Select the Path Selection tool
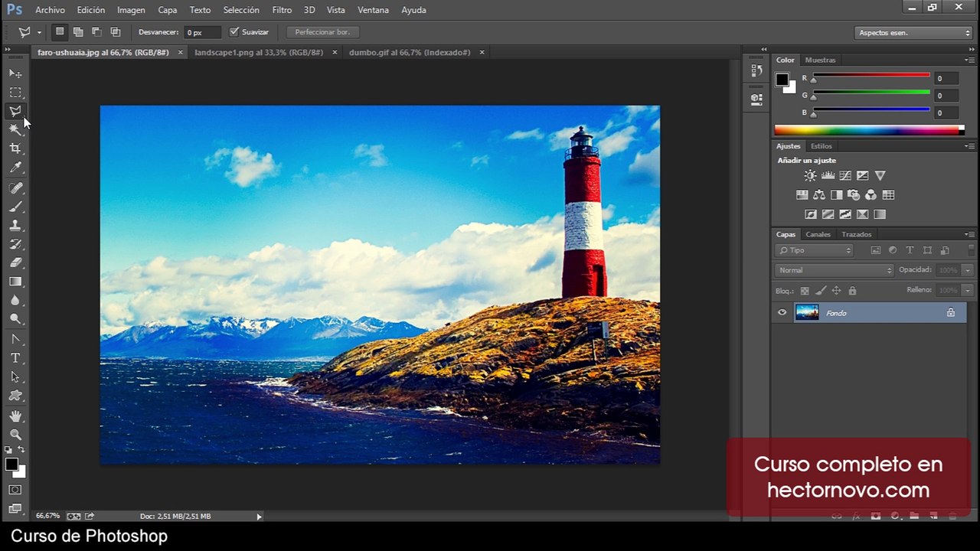The width and height of the screenshot is (980, 551). pyautogui.click(x=15, y=377)
